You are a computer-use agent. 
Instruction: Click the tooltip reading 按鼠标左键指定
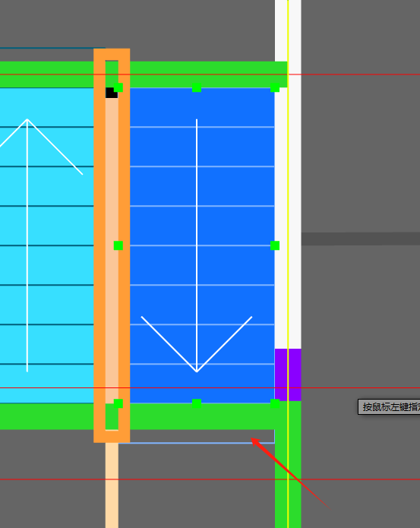389,407
